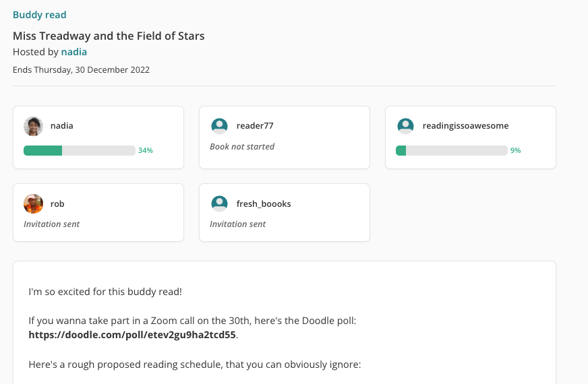Click nadia's avatar photo
588x384 pixels.
pyautogui.click(x=33, y=126)
